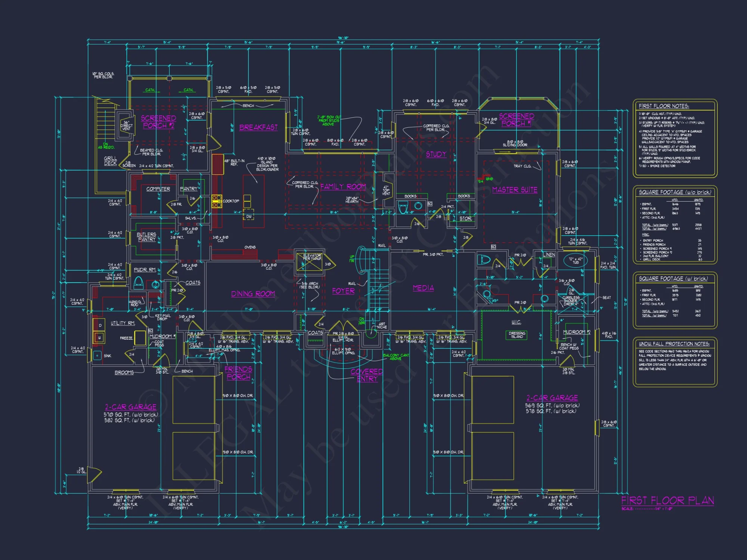Click the toilet symbol in powder room
This screenshot has width=747, height=560.
(x=139, y=283)
